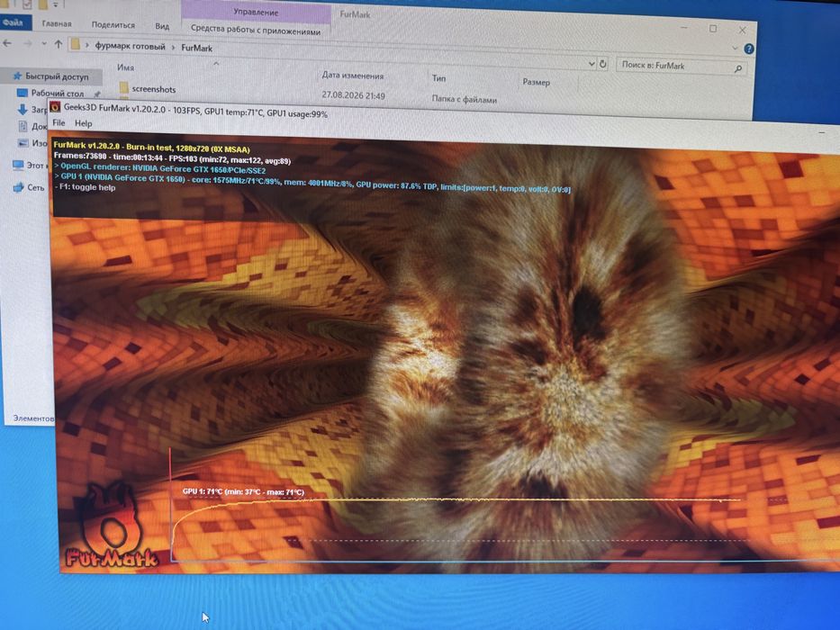Open recent locations dropdown in Explorer

pyautogui.click(x=43, y=44)
